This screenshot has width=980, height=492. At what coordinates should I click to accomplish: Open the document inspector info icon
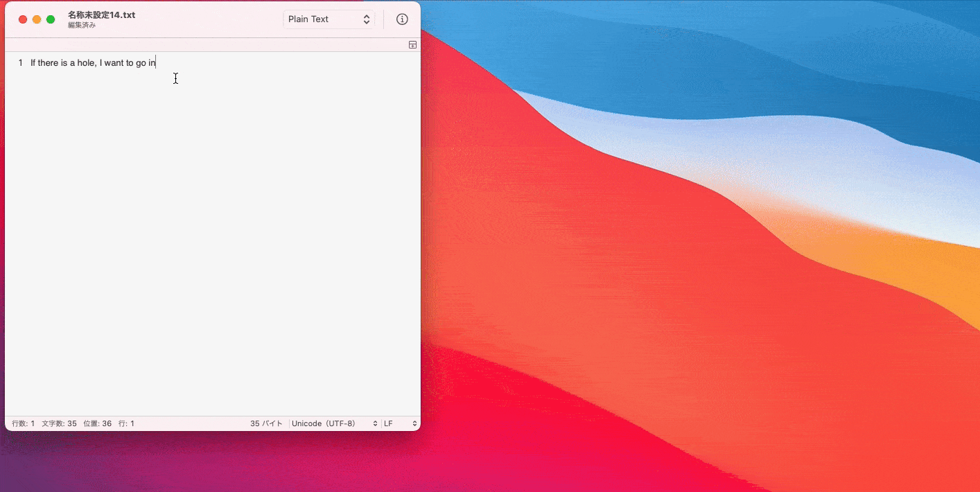[402, 19]
